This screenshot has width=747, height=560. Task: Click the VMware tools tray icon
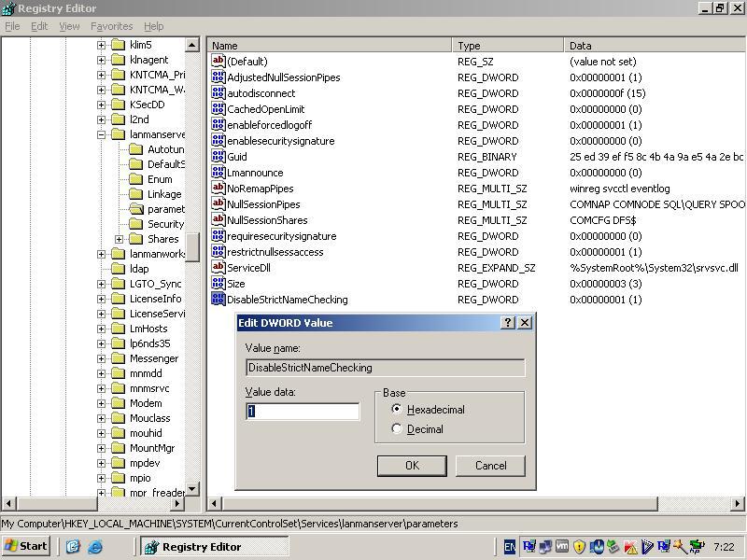[562, 546]
